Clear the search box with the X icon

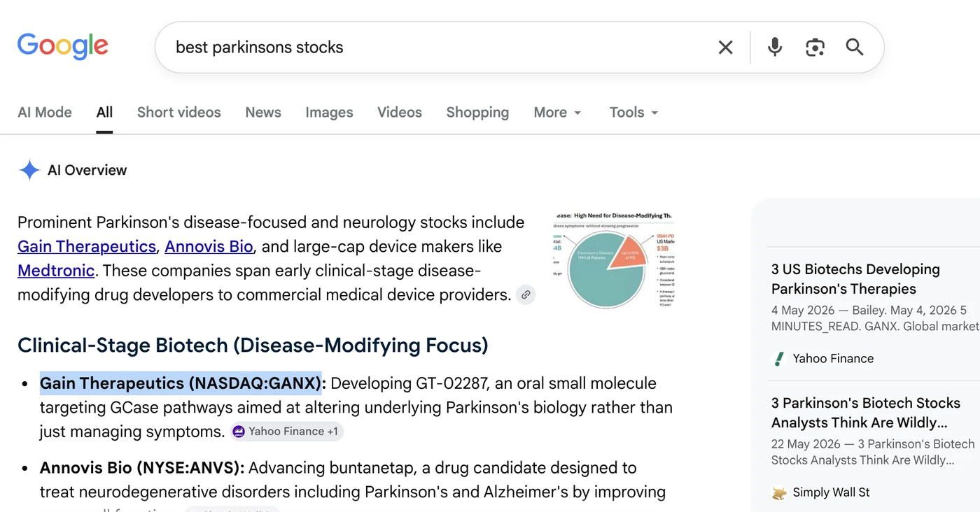click(x=726, y=47)
